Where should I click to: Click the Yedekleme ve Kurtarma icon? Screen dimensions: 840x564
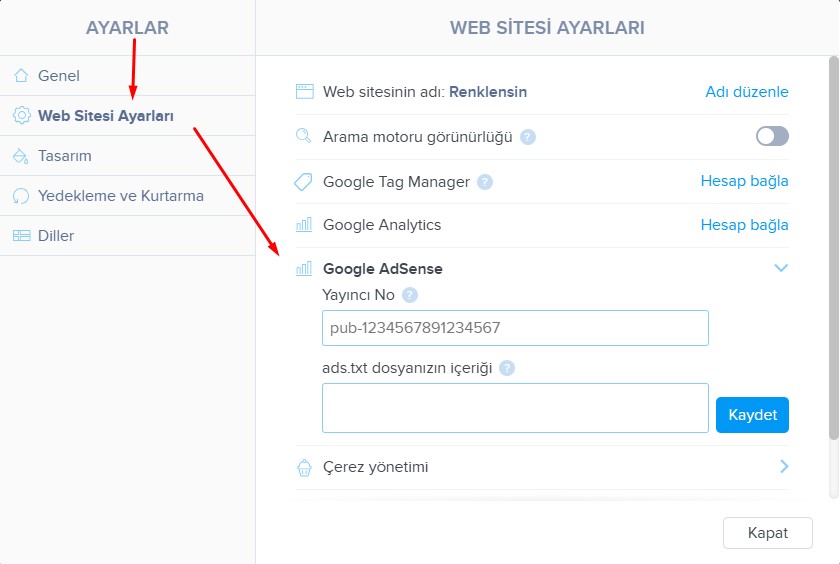coord(20,196)
